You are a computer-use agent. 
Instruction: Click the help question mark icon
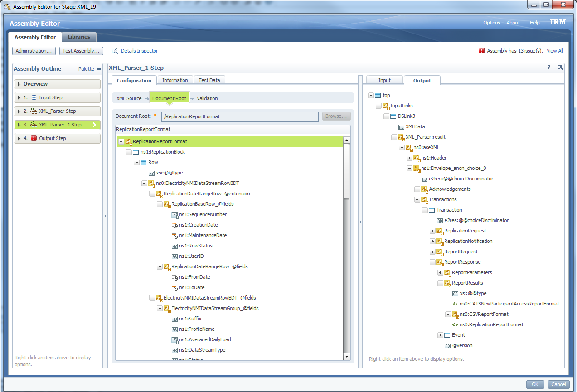tap(549, 68)
